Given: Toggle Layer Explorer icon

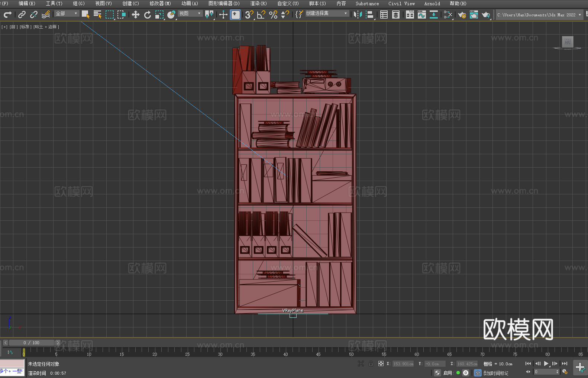Looking at the screenshot, I should pos(396,14).
